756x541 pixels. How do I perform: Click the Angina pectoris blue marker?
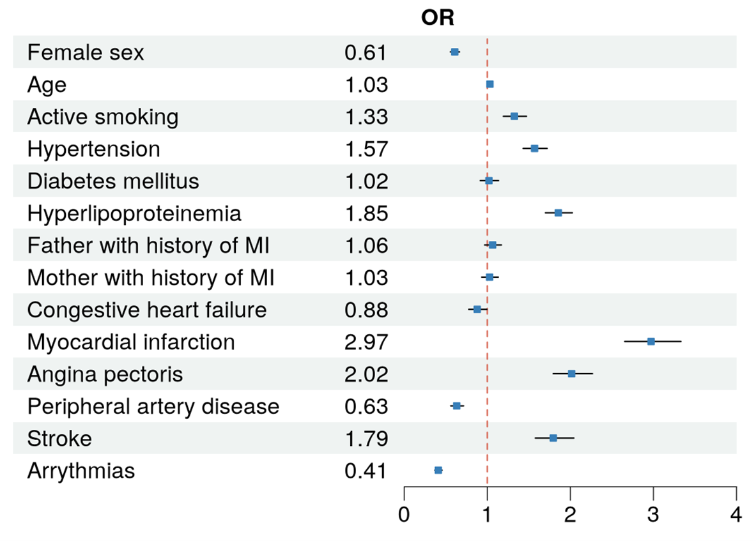(x=571, y=374)
